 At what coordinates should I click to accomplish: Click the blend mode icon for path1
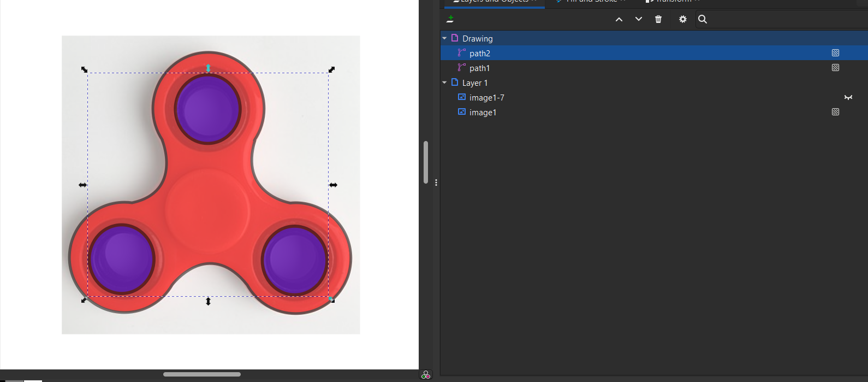[x=835, y=68]
